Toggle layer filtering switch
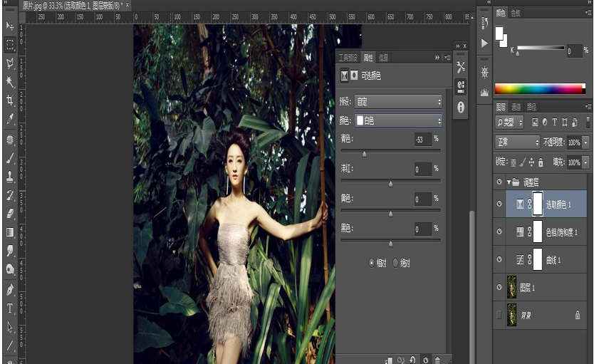594x364 pixels. [588, 122]
